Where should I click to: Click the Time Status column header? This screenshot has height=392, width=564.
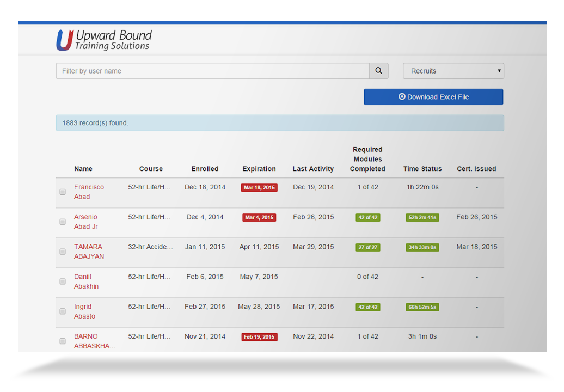point(422,169)
